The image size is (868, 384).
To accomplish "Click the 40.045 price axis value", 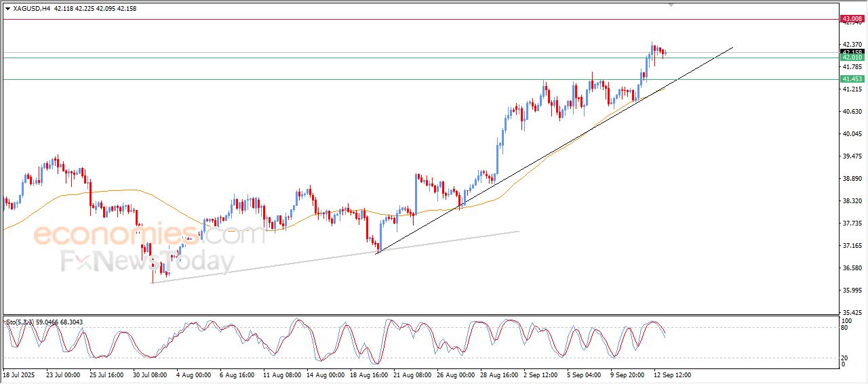I will (852, 133).
